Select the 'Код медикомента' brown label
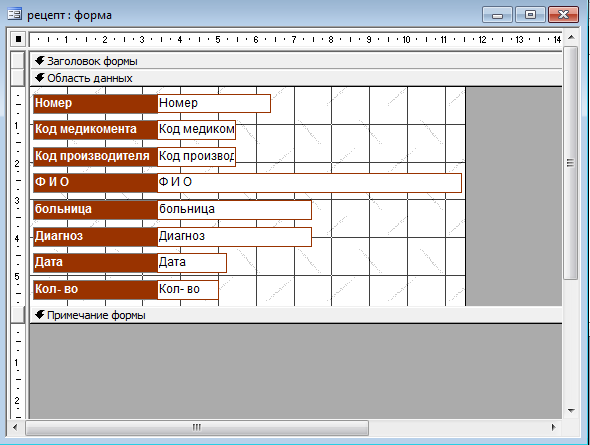 click(95, 130)
